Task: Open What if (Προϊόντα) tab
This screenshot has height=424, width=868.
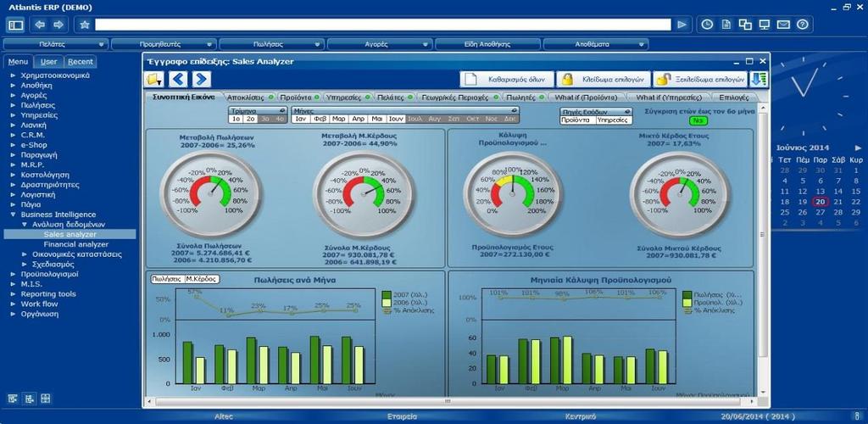Action: pyautogui.click(x=587, y=97)
